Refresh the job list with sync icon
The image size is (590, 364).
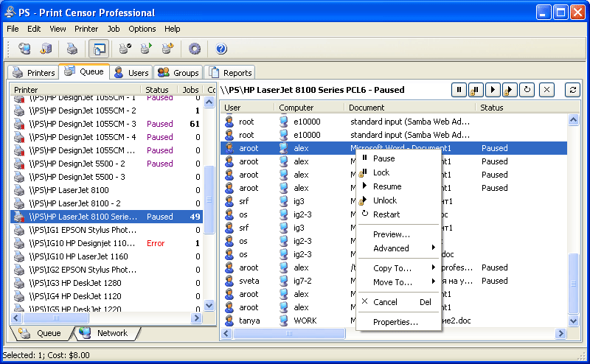pyautogui.click(x=572, y=90)
